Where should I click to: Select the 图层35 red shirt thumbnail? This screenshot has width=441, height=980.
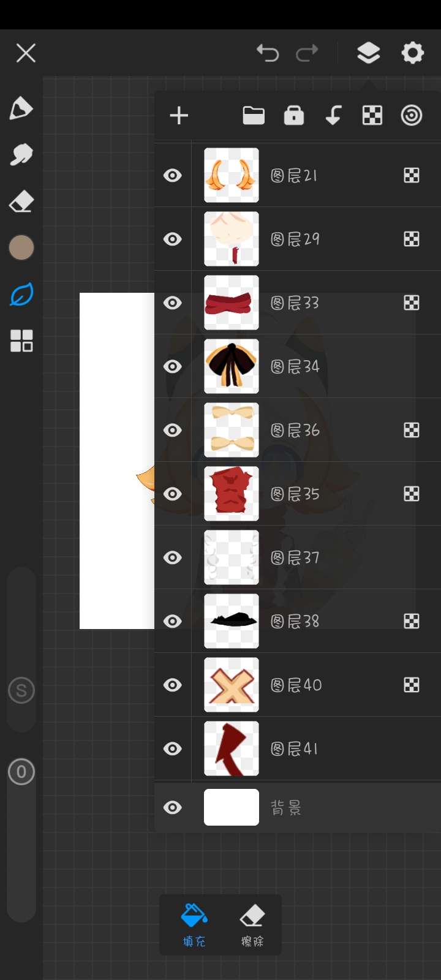click(x=232, y=494)
